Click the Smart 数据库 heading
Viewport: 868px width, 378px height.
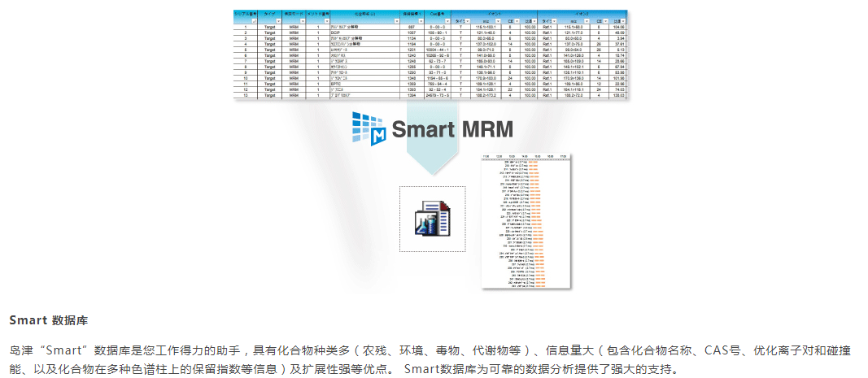pos(49,320)
